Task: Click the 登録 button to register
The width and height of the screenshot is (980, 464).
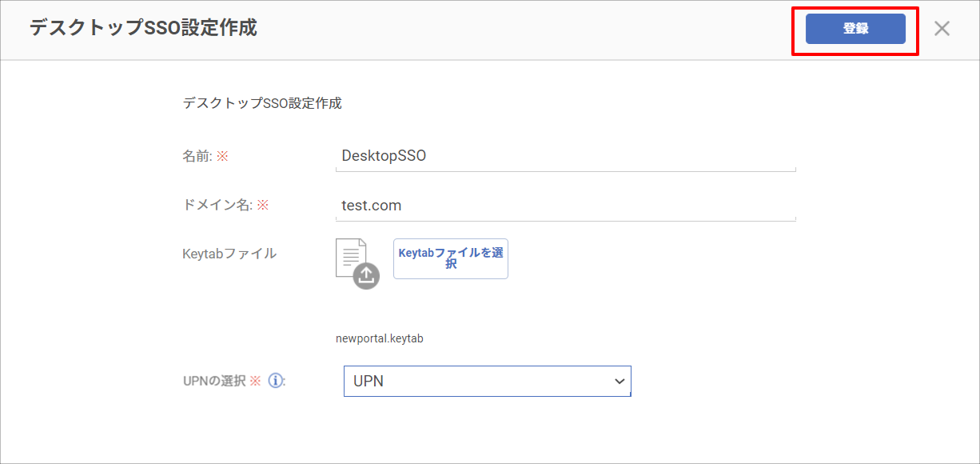Action: tap(855, 29)
